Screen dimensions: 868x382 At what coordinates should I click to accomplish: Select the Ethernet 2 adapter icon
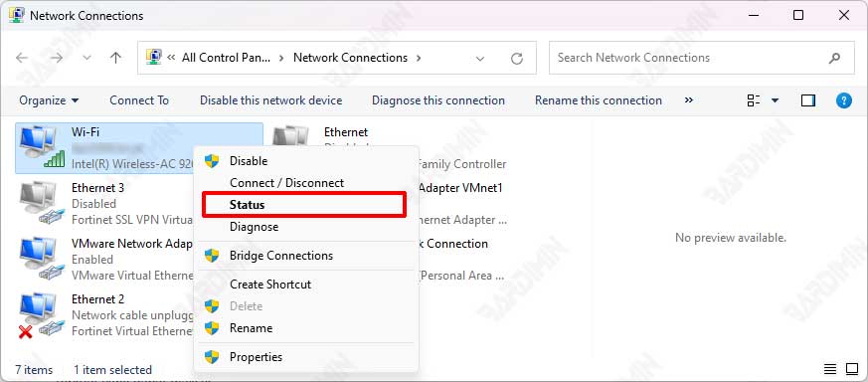pos(38,315)
